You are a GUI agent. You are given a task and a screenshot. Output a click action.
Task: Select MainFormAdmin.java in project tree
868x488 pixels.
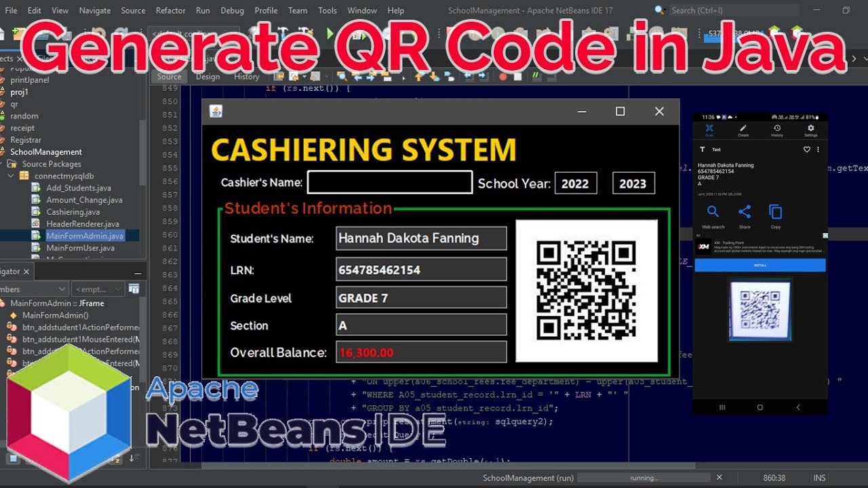(x=85, y=236)
